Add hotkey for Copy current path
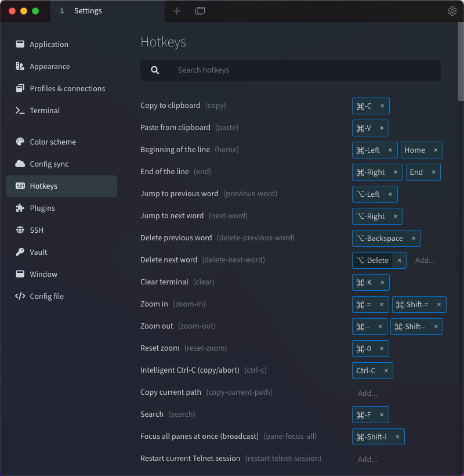Viewport: 464px width, 476px height. tap(368, 393)
